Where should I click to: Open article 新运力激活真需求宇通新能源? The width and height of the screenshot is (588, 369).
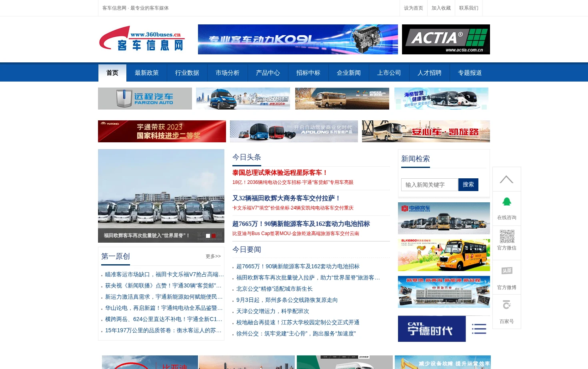(x=164, y=297)
